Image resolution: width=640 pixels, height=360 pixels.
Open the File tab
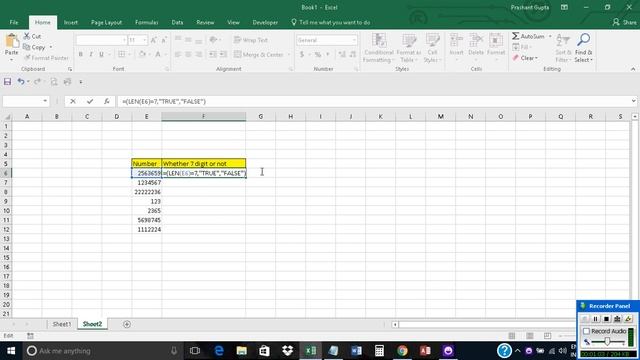[13, 22]
